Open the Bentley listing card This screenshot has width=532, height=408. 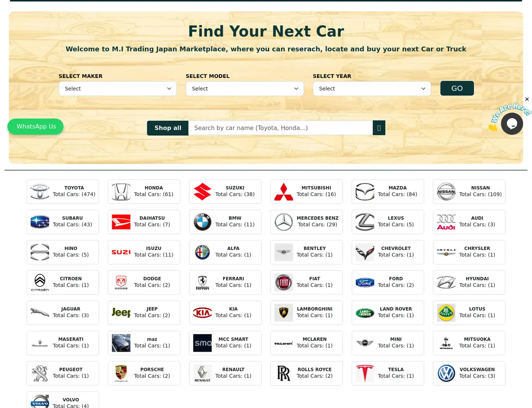click(306, 252)
